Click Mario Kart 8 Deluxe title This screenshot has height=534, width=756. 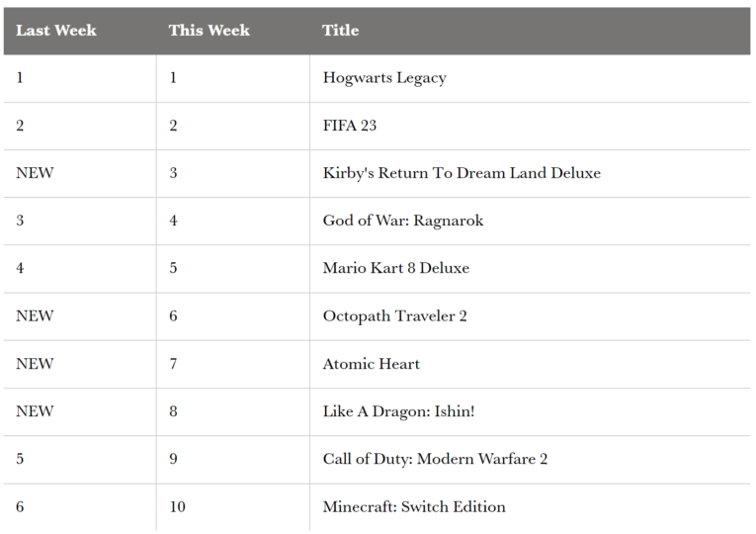(x=396, y=268)
